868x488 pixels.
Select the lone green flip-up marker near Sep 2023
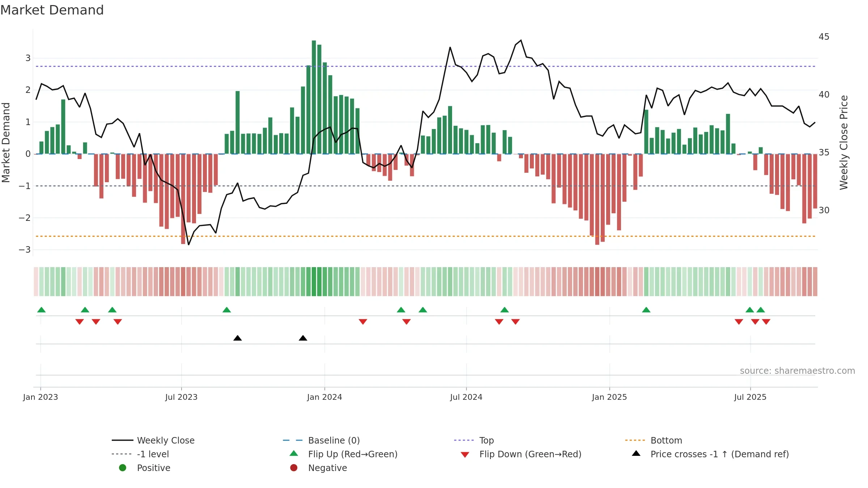[x=227, y=310]
